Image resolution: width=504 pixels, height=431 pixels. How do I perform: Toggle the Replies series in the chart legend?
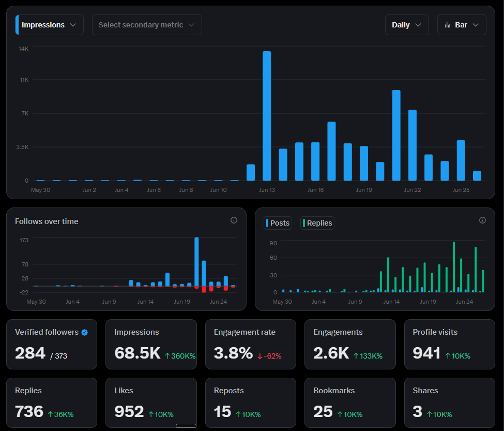pyautogui.click(x=317, y=223)
